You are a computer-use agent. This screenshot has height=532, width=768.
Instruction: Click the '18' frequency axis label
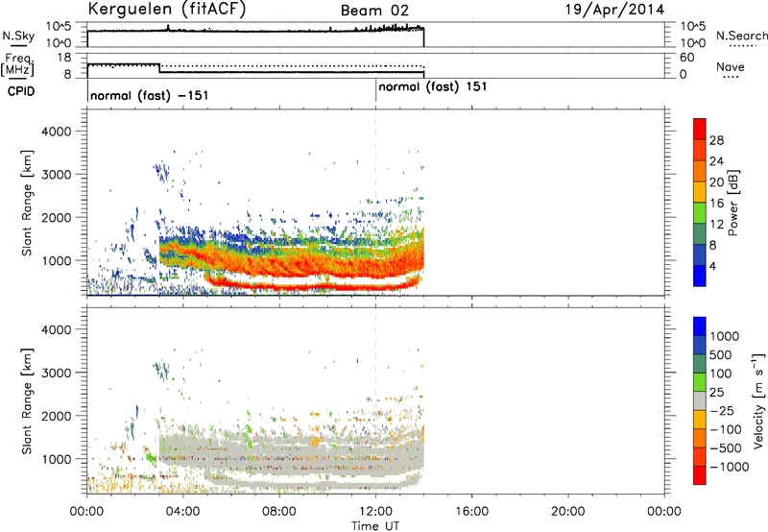[64, 58]
